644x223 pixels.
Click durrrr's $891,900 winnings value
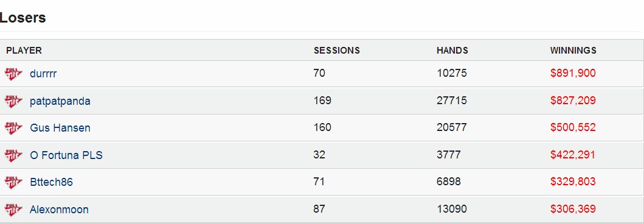pos(573,73)
